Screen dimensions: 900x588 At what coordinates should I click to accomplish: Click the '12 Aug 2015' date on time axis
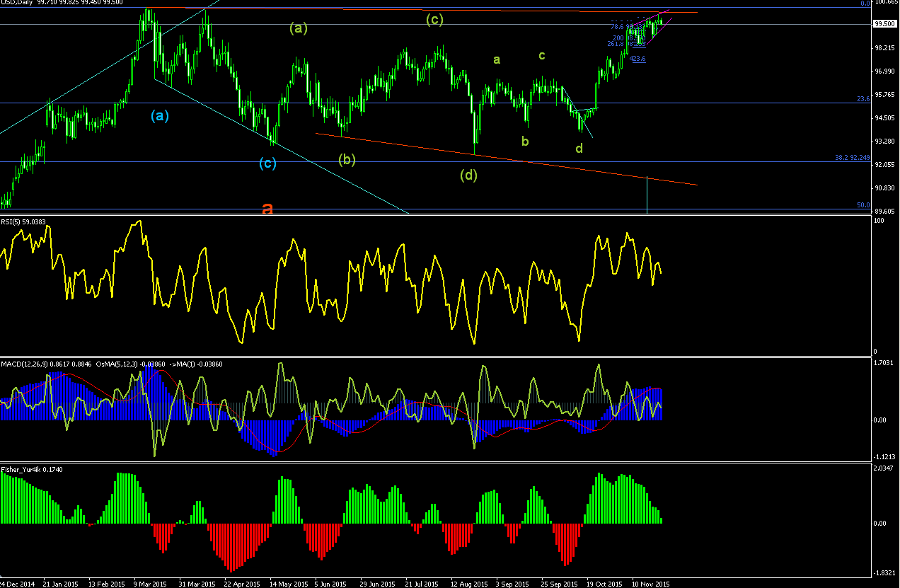468,584
